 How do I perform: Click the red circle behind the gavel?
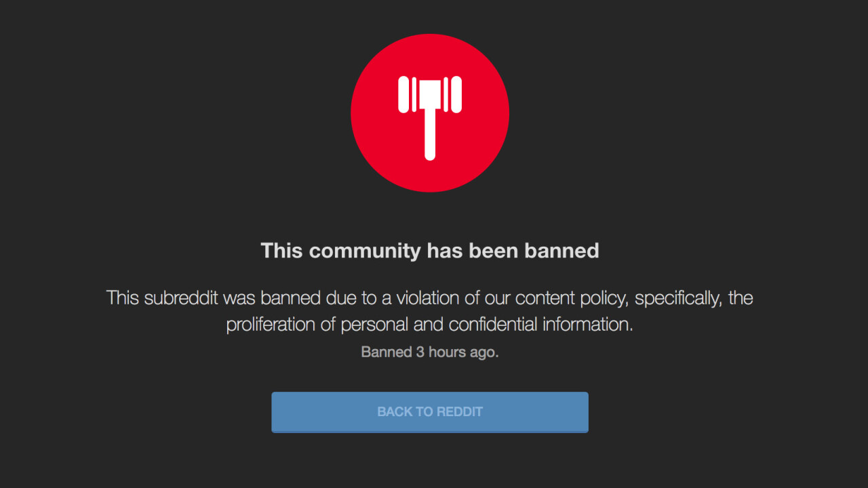pos(430,113)
